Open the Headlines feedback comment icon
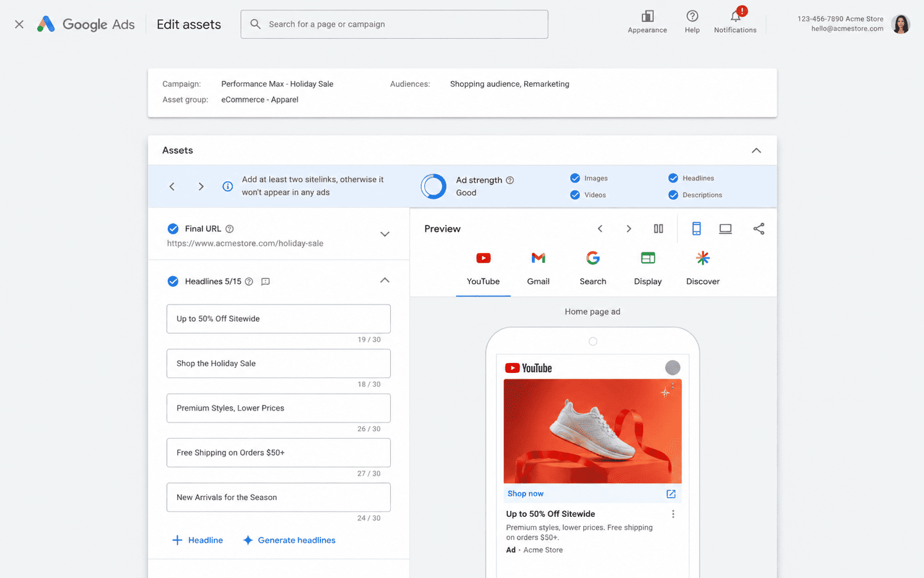This screenshot has height=578, width=924. point(266,281)
